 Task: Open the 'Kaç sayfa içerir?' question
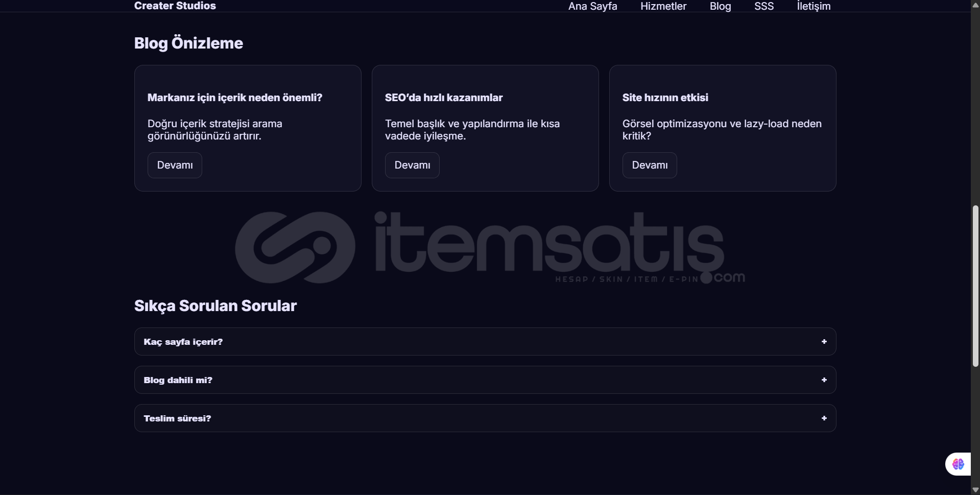coord(485,342)
